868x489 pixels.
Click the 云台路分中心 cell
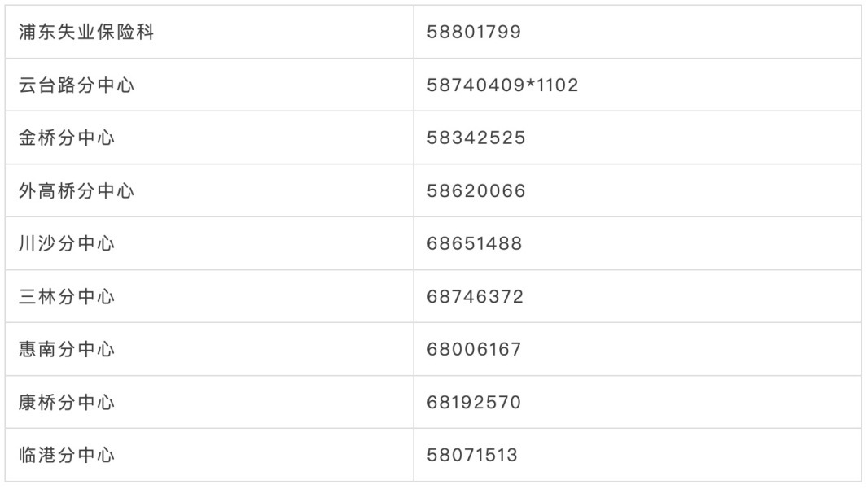coord(209,85)
